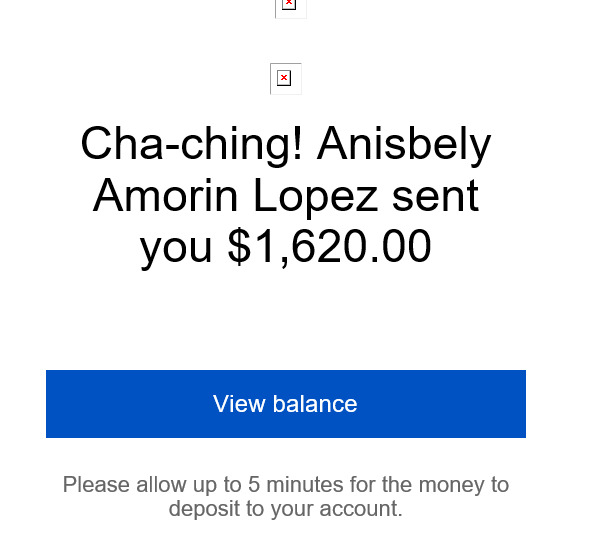Click the View balance button

coord(286,404)
